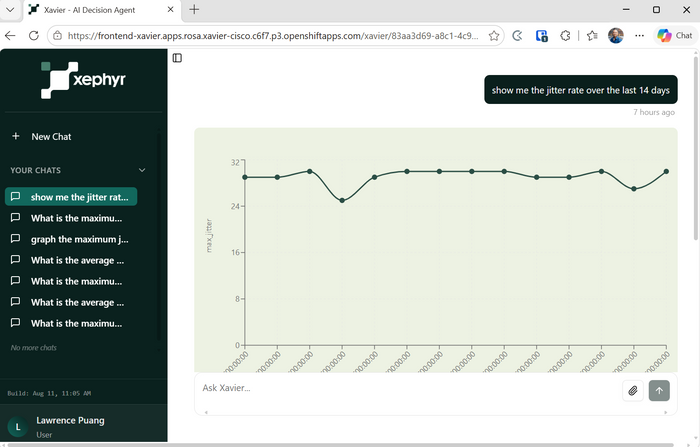Open the last 'What is the maximu...' chat
The image size is (700, 447).
tap(71, 323)
